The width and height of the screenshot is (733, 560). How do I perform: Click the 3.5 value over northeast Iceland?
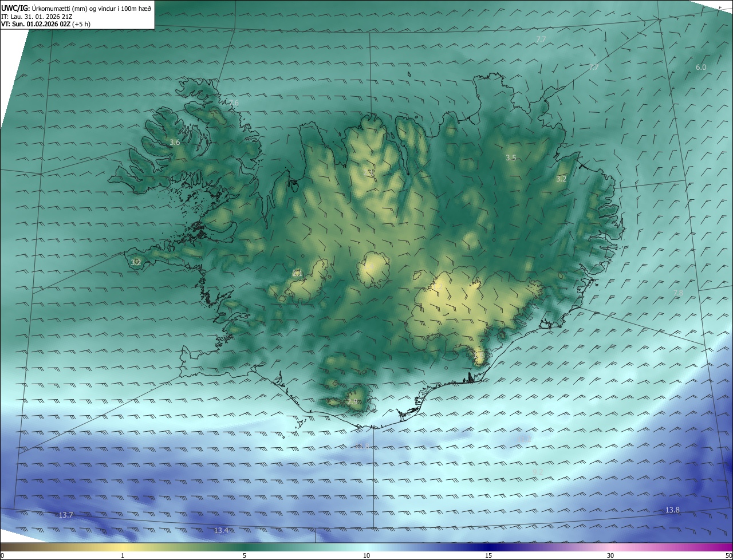(511, 157)
